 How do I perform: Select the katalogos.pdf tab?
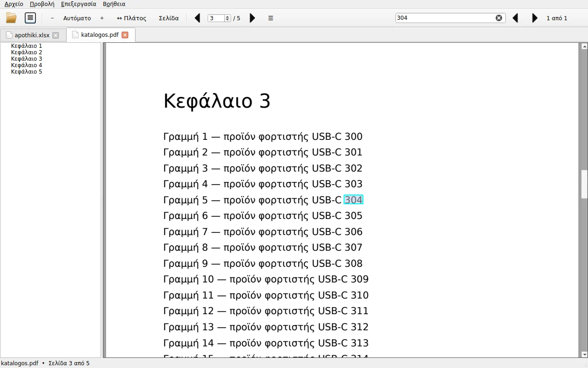(100, 34)
